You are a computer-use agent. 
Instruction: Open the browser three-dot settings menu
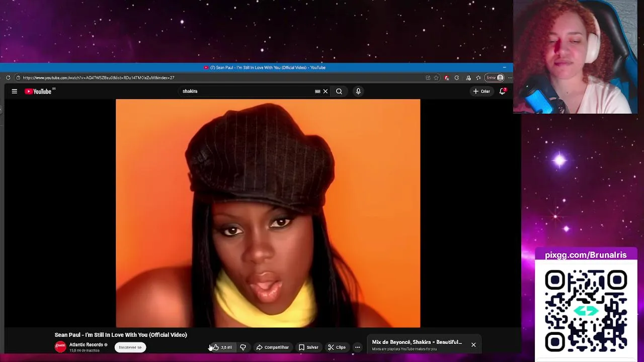509,77
